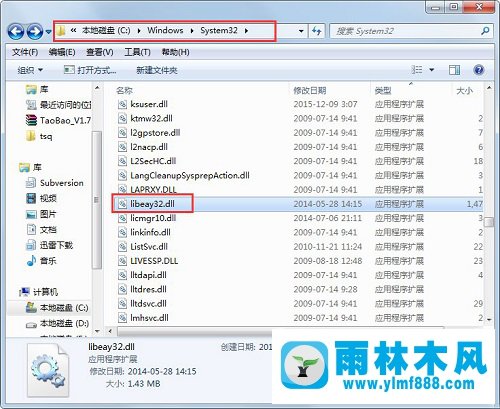Screen dimensions: 500x409
Task: Select the libeay32.dll file icon
Action: pos(122,204)
